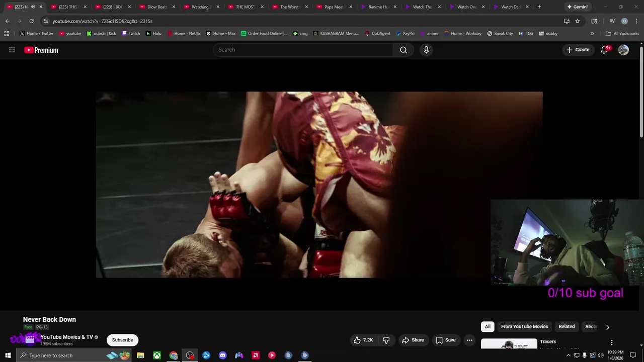Switch to OBS Studio in taskbar
Image resolution: width=644 pixels, height=362 pixels.
pyautogui.click(x=190, y=355)
